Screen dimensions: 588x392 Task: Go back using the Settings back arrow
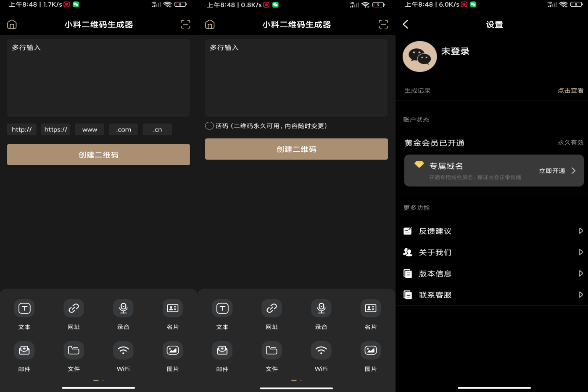coord(406,24)
